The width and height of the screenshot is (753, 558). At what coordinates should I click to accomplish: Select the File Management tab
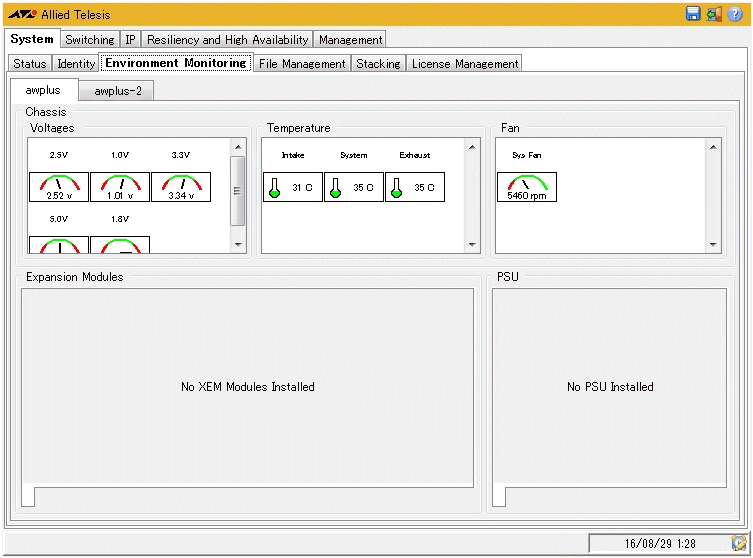(x=301, y=64)
